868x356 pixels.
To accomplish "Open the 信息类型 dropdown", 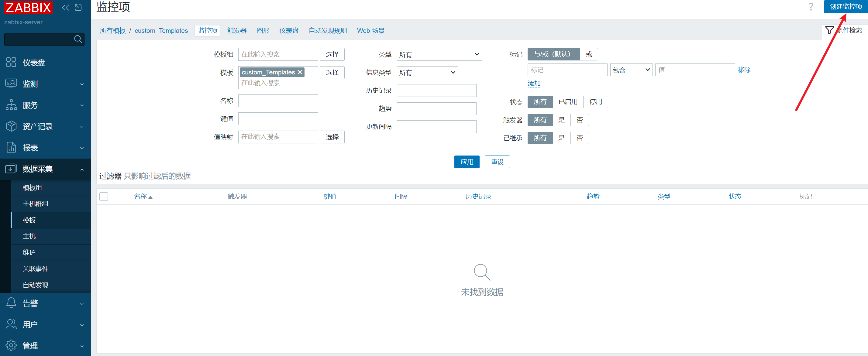I will click(427, 72).
